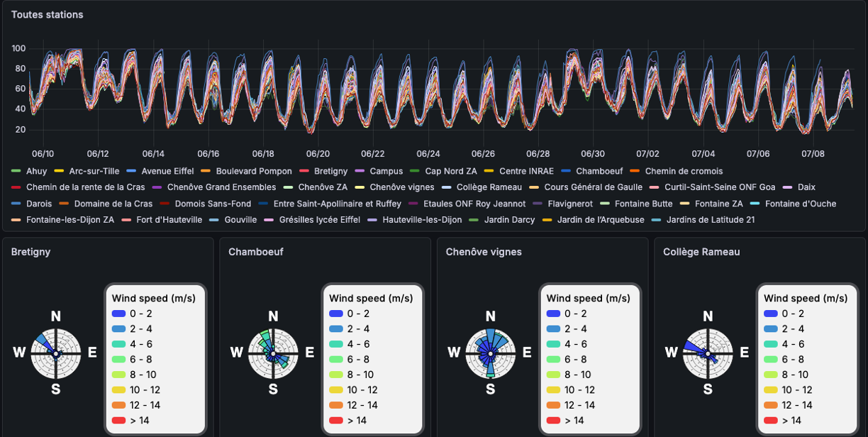
Task: Click the 10 - 12 yellow swatch in Chenôve vignes legend
Action: click(x=553, y=390)
